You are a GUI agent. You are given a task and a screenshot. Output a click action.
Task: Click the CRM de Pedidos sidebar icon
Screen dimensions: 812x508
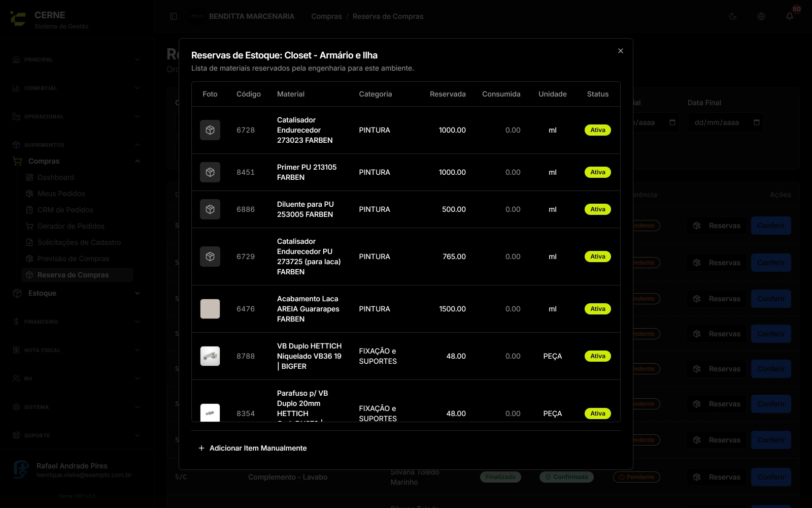[29, 210]
